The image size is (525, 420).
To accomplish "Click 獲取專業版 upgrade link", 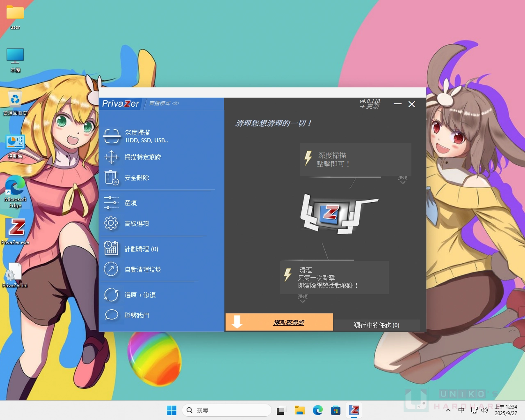I will pos(289,322).
